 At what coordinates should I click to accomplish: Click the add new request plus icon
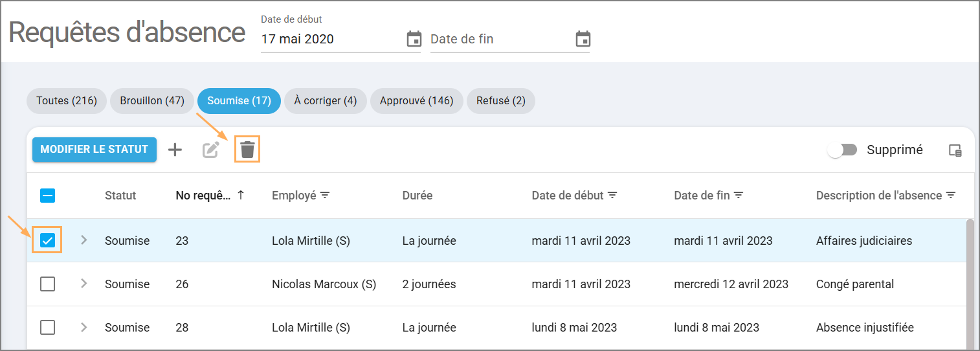click(175, 150)
